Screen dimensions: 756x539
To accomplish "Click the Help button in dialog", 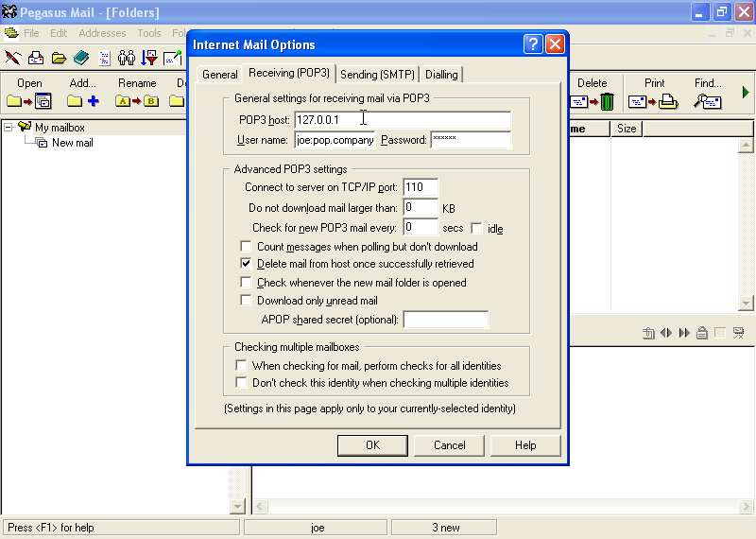I will click(525, 445).
